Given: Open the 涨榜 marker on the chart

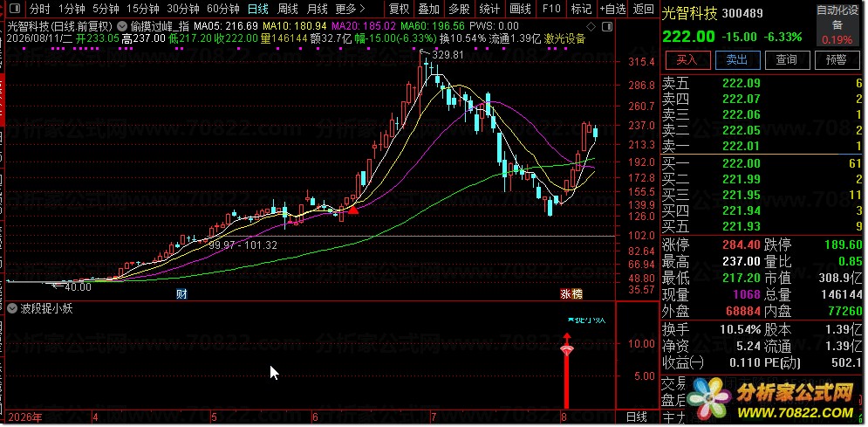Looking at the screenshot, I should tap(571, 294).
